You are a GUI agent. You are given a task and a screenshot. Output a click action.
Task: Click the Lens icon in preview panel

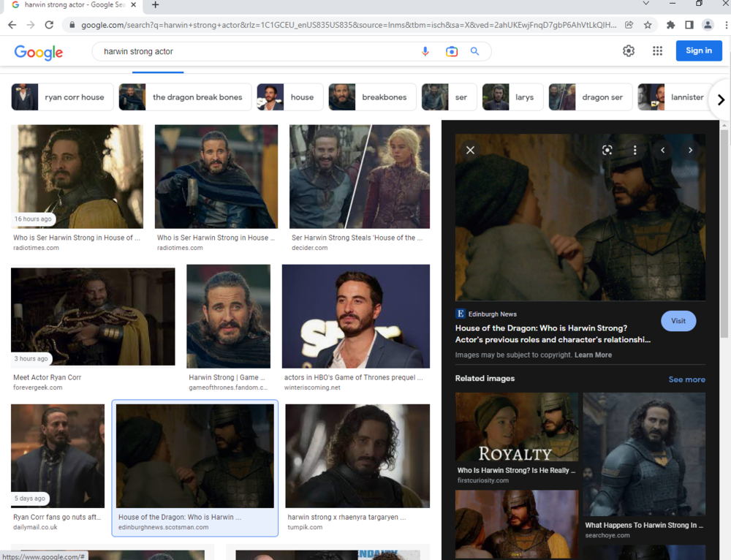point(607,150)
